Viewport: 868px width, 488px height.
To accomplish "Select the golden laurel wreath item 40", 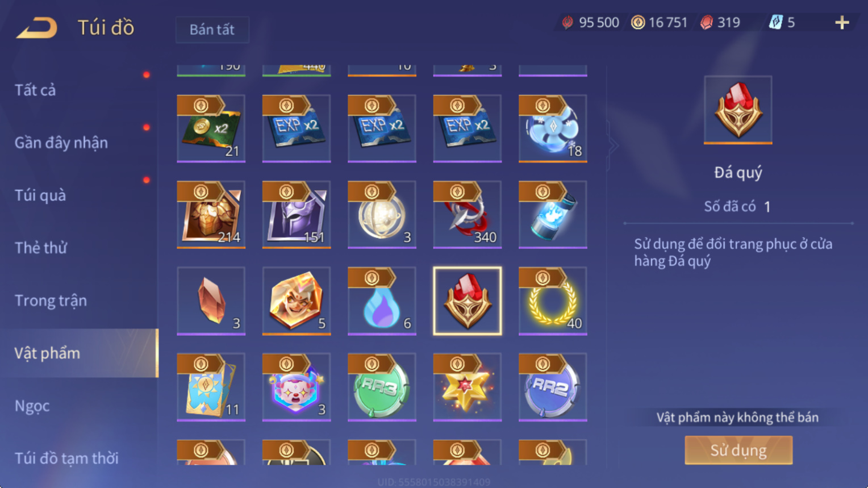I will [x=553, y=301].
